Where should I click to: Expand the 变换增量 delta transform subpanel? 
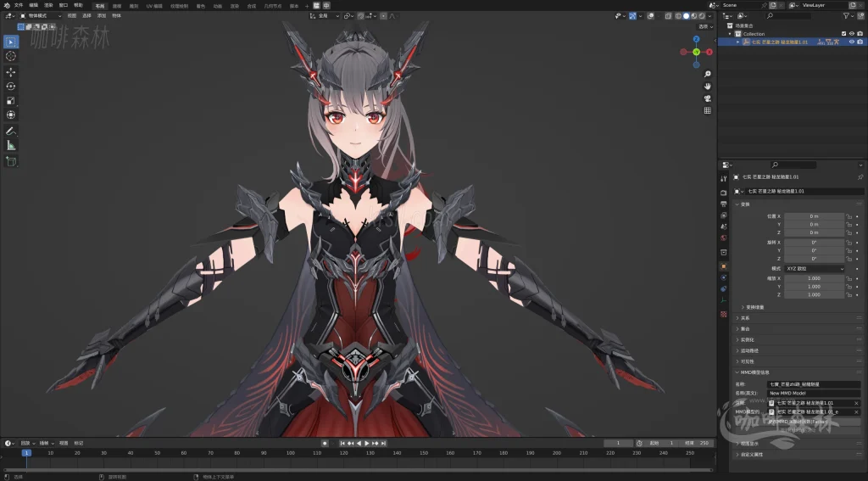point(753,307)
